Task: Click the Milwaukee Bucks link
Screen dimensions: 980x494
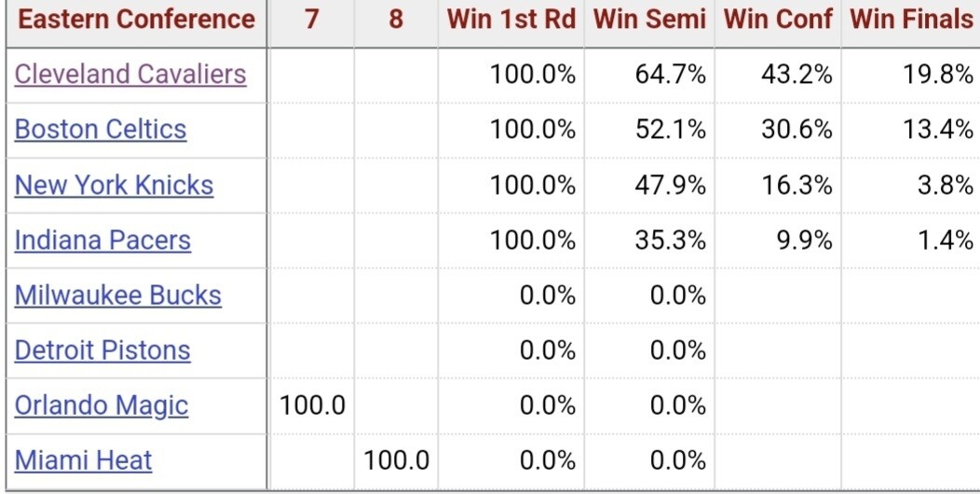Action: coord(118,295)
